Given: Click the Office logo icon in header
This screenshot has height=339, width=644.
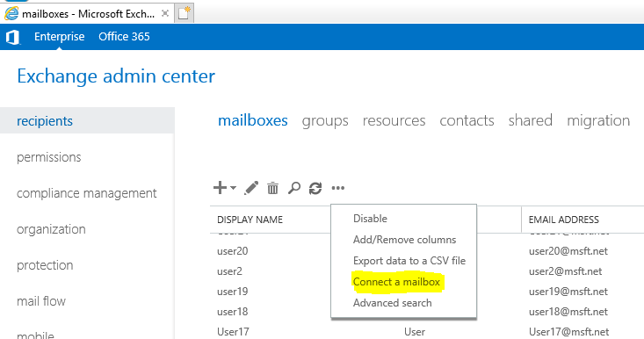Looking at the screenshot, I should 12,38.
